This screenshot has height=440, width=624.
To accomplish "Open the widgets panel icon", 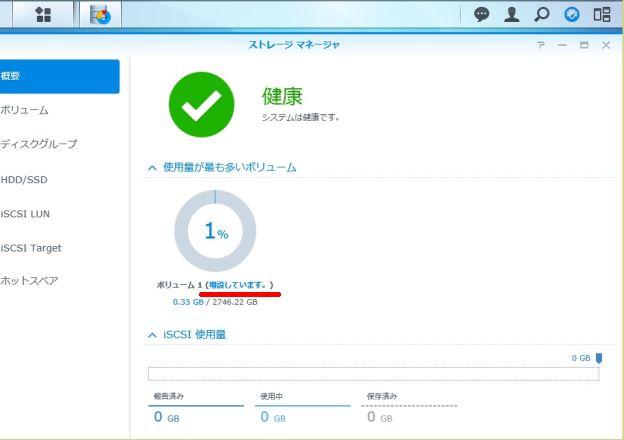I will (602, 15).
